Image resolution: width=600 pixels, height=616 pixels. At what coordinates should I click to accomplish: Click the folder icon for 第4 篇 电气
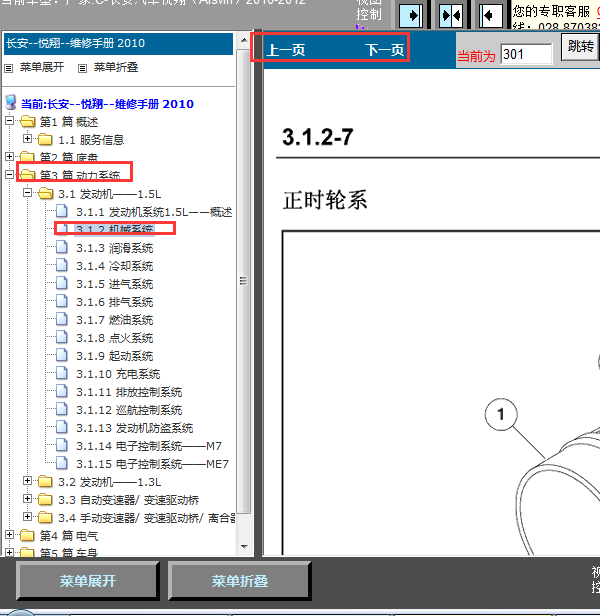tap(28, 535)
